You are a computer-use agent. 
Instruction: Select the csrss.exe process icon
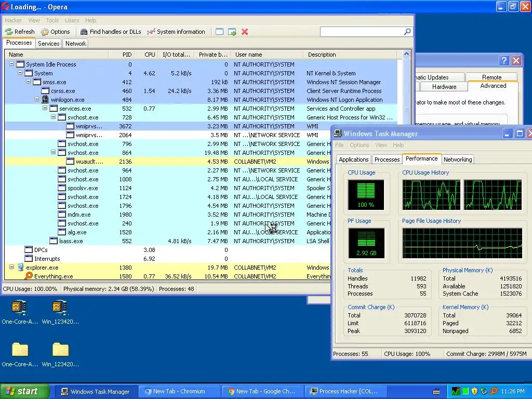pos(45,90)
